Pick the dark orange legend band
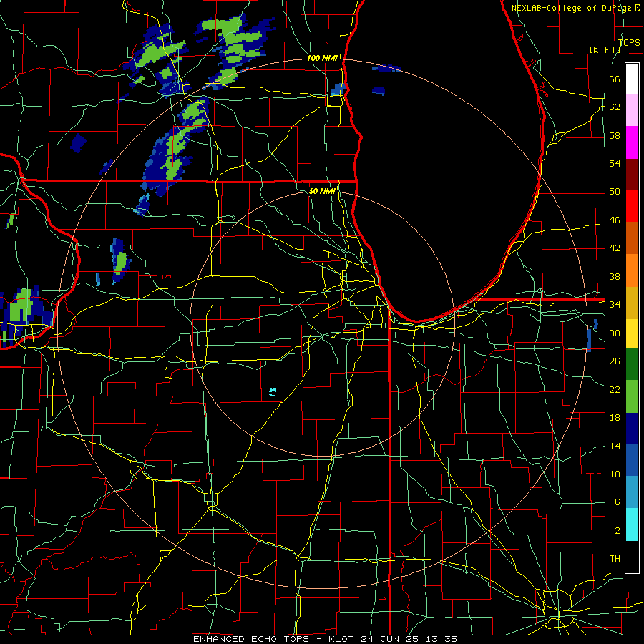Image resolution: width=644 pixels, height=644 pixels. [632, 238]
